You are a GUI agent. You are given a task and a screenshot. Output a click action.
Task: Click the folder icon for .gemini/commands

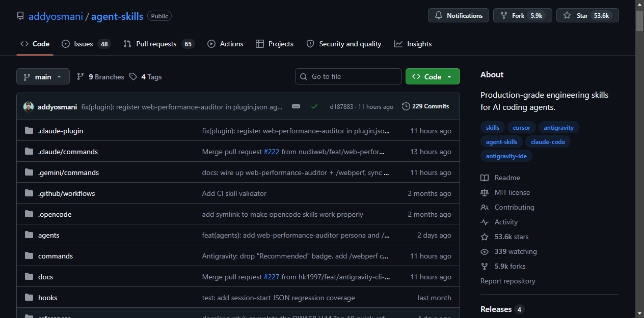[29, 172]
